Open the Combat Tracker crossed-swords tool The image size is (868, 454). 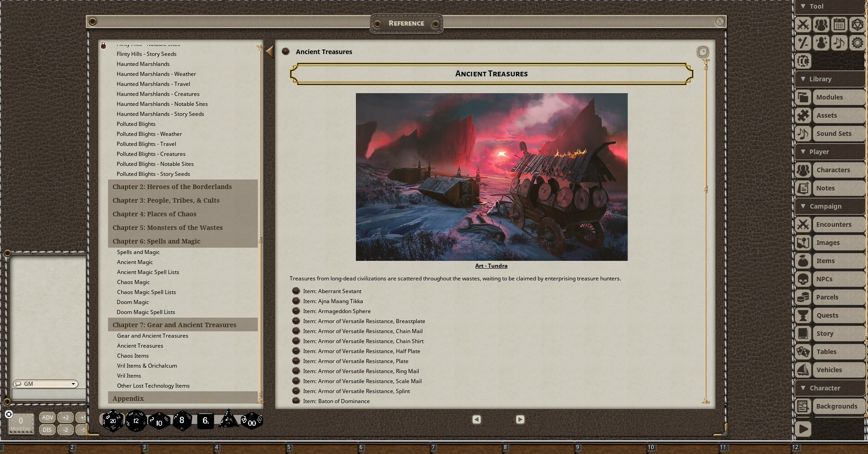tap(803, 25)
